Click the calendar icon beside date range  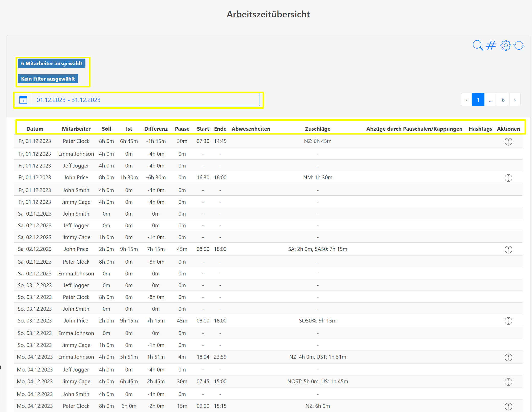(23, 100)
